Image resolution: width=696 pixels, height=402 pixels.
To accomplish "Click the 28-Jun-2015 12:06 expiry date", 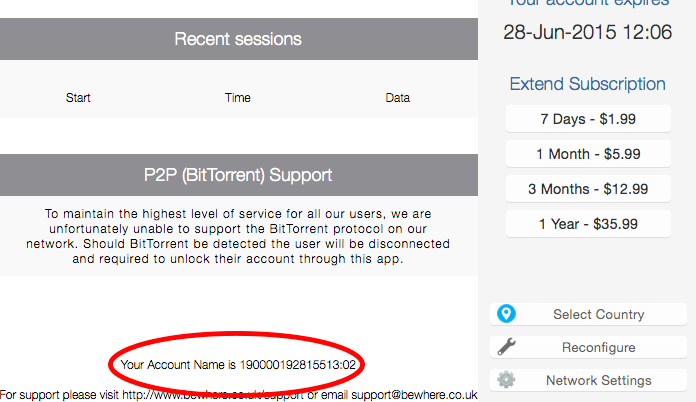I will 587,32.
